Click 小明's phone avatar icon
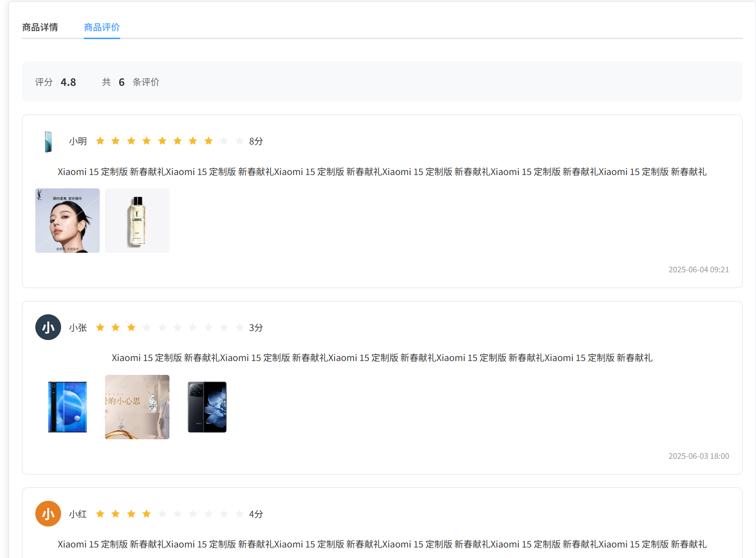Viewport: 756px width, 558px height. coord(48,142)
